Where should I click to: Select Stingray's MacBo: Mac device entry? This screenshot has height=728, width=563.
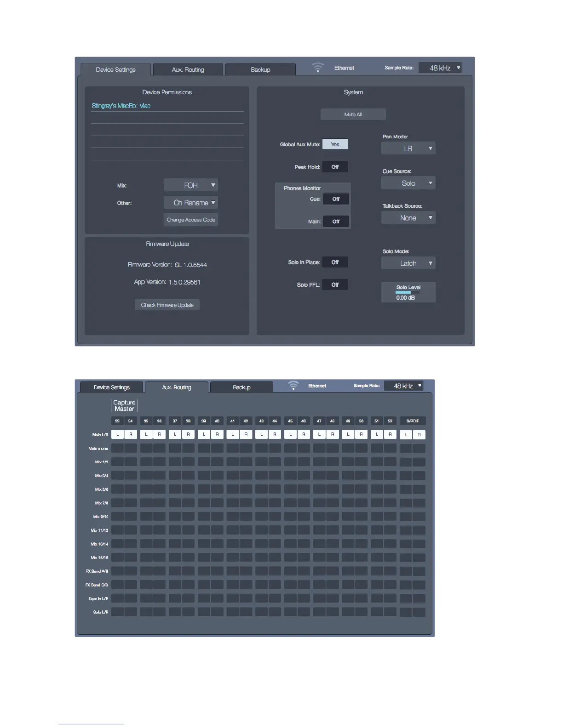click(121, 106)
